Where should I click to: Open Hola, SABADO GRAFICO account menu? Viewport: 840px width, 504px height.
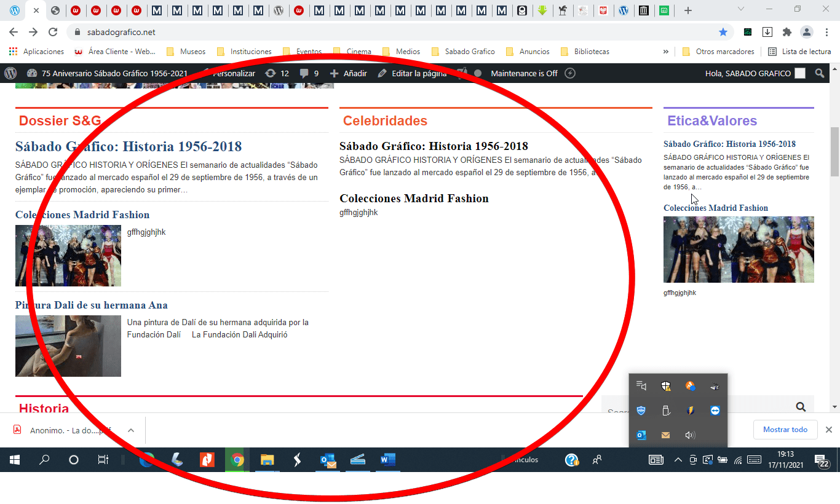[x=755, y=73]
